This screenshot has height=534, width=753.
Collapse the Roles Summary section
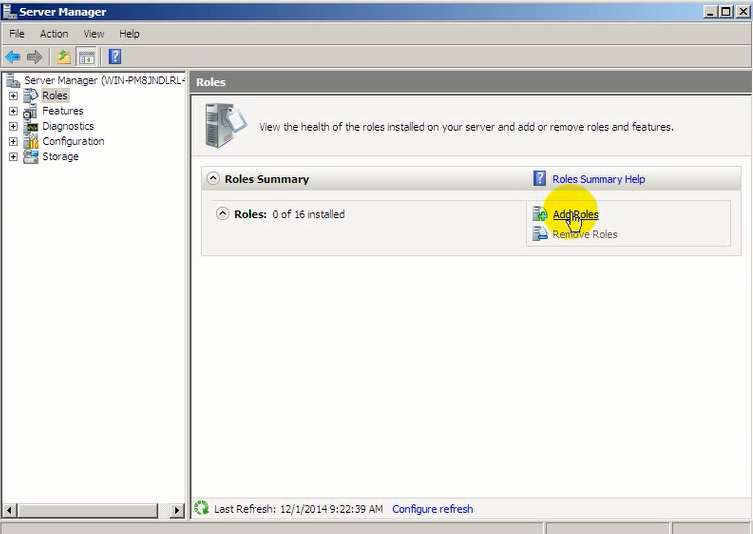click(213, 179)
